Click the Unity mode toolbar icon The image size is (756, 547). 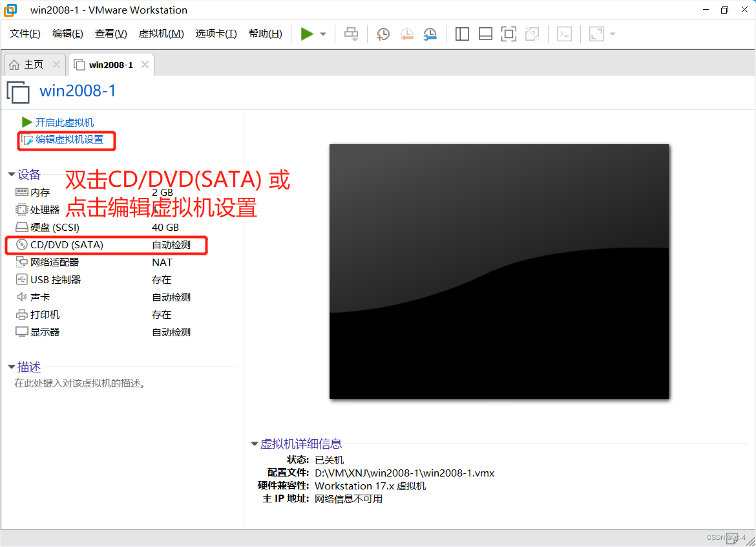click(x=532, y=34)
